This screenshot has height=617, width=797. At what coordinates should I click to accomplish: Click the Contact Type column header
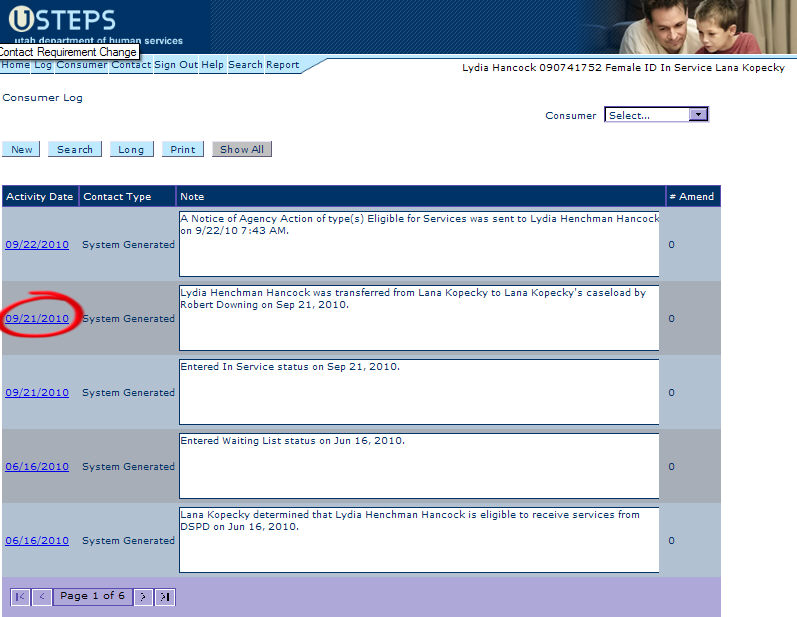click(128, 197)
